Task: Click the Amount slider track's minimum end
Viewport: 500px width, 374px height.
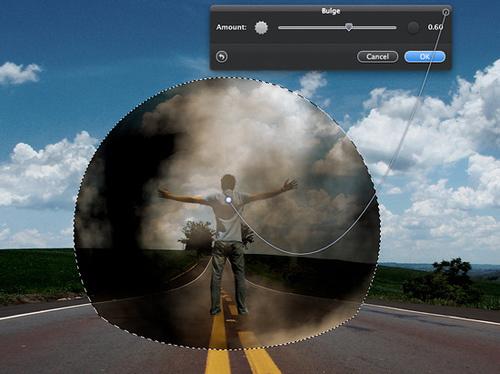Action: (x=279, y=28)
